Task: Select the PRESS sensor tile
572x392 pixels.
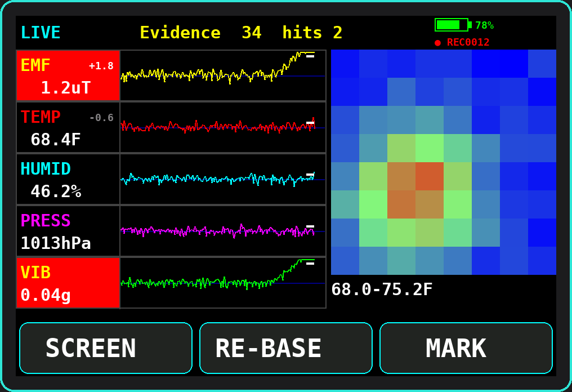Action: [68, 231]
